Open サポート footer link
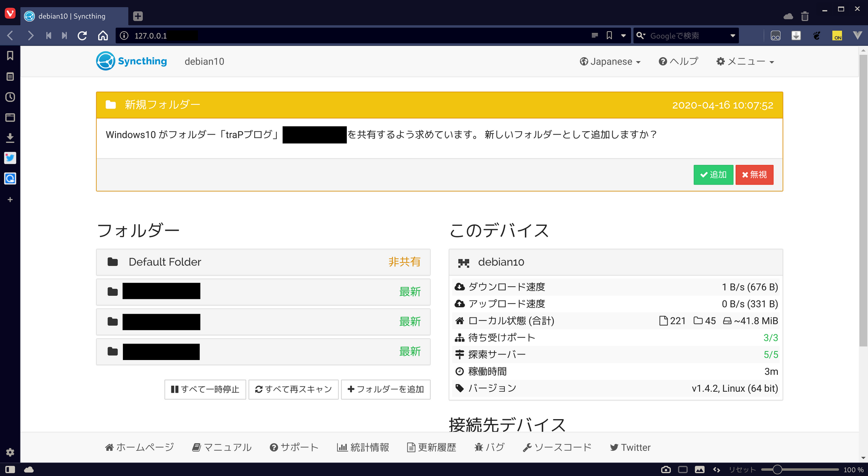Screen dimensions: 868x476 294,447
